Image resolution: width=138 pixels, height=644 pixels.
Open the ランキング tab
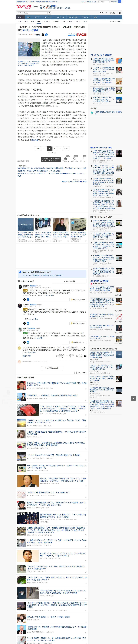[x=86, y=17]
